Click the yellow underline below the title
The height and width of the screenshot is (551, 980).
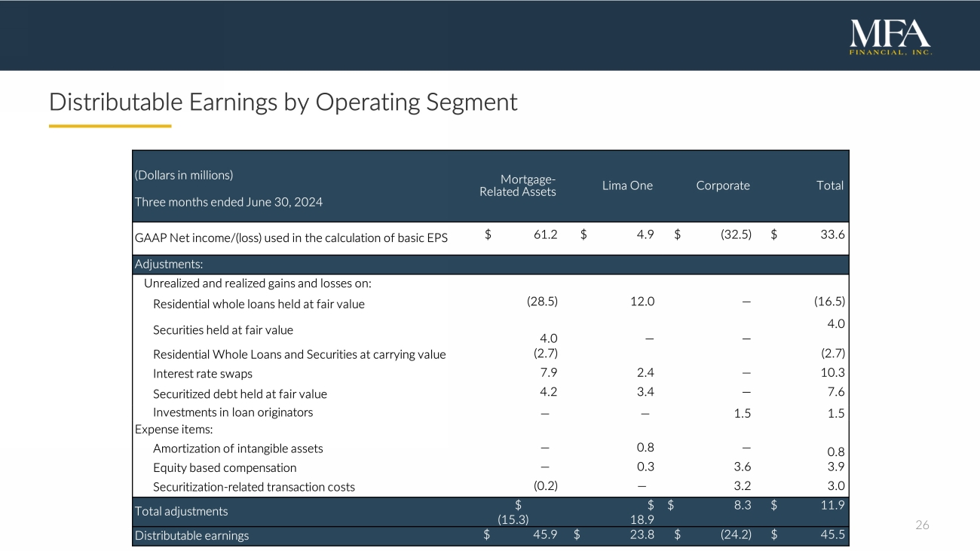coord(110,126)
